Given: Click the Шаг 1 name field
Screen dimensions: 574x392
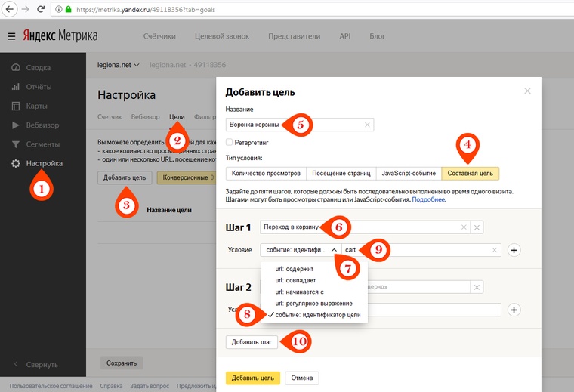Looking at the screenshot, I should 359,227.
